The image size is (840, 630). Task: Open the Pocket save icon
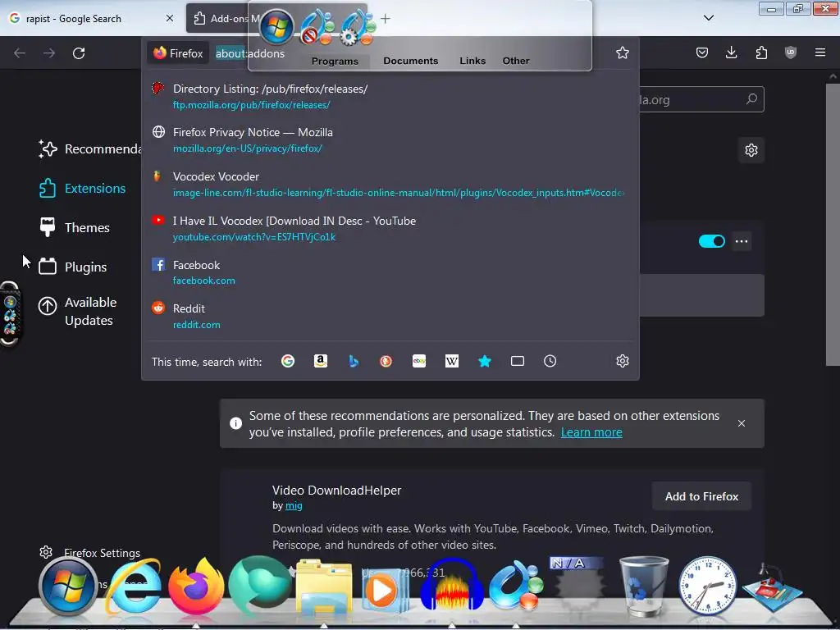click(x=702, y=52)
